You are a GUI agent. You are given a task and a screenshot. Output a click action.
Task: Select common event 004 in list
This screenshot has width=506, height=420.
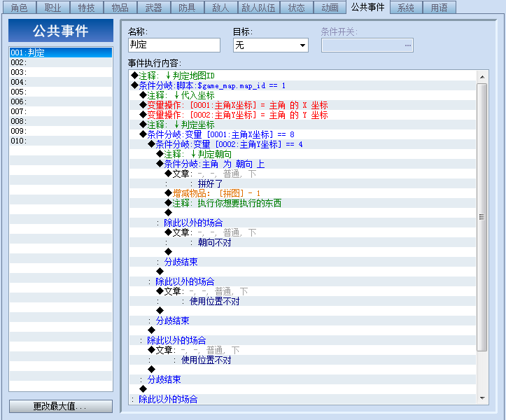(x=61, y=82)
